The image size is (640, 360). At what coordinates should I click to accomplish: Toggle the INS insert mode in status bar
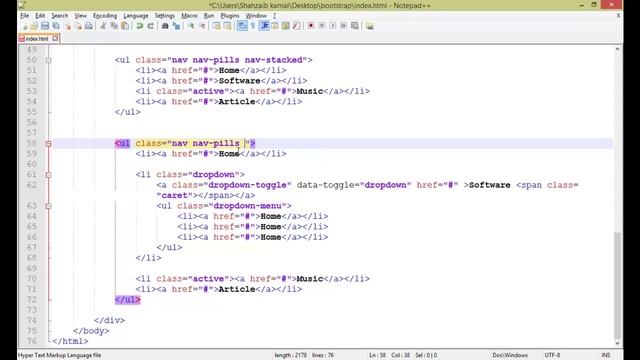(x=606, y=355)
